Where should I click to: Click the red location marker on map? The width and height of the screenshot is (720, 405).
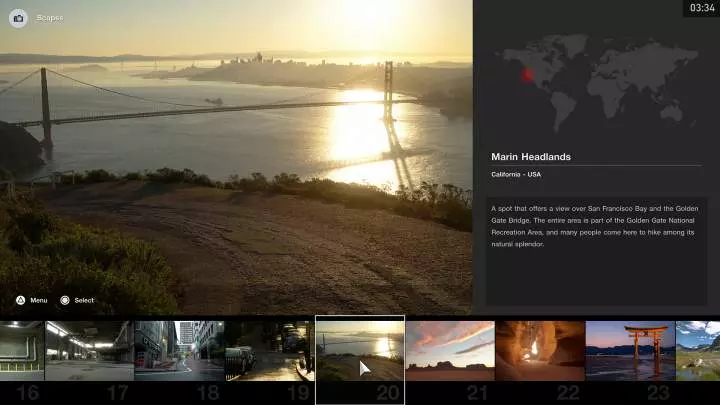click(527, 75)
